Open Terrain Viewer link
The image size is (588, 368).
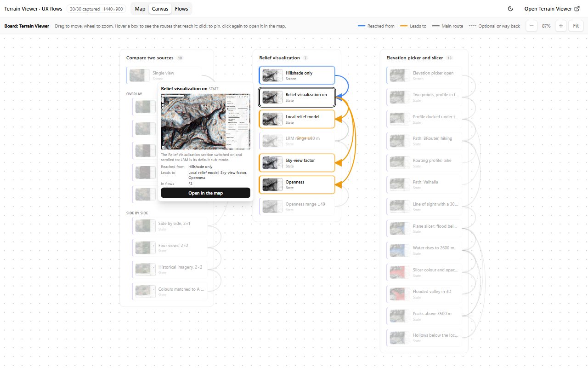(552, 9)
